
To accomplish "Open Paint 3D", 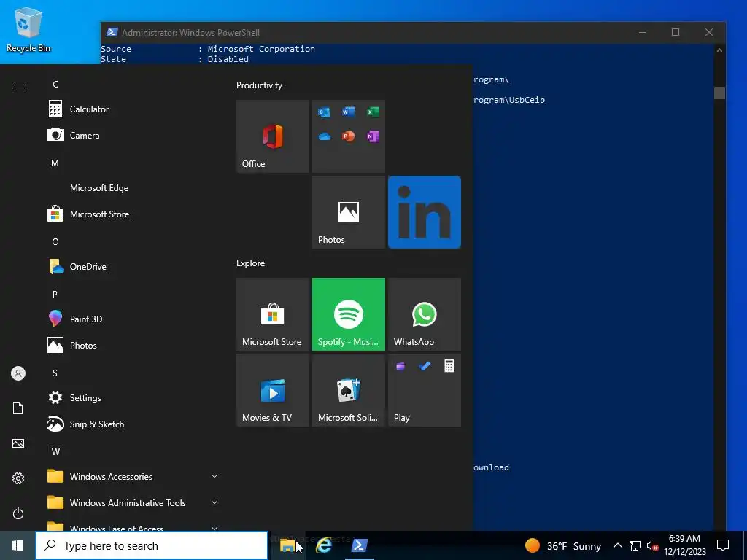I will pos(132,319).
